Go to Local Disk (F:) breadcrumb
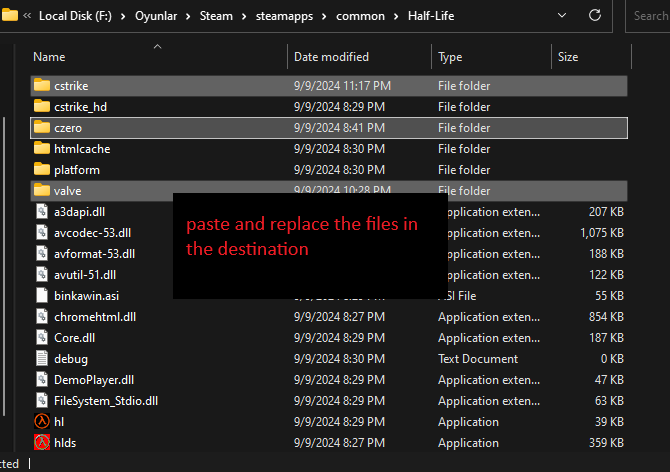The width and height of the screenshot is (670, 472). tap(75, 16)
